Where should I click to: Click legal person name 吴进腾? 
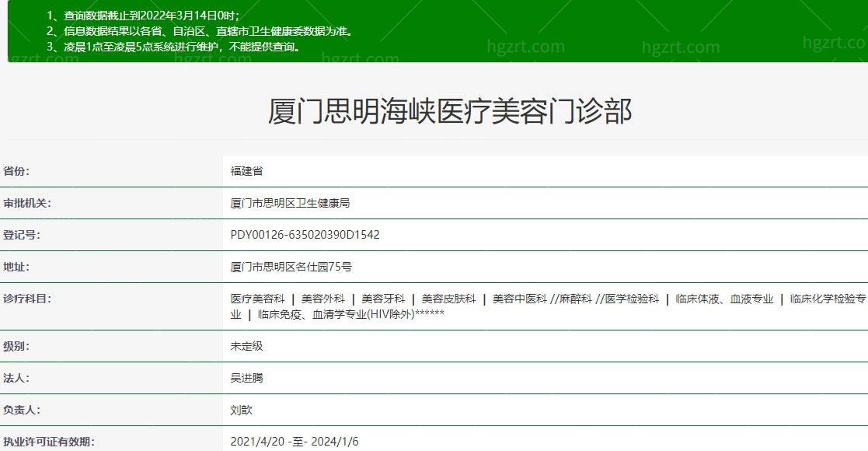pyautogui.click(x=246, y=379)
